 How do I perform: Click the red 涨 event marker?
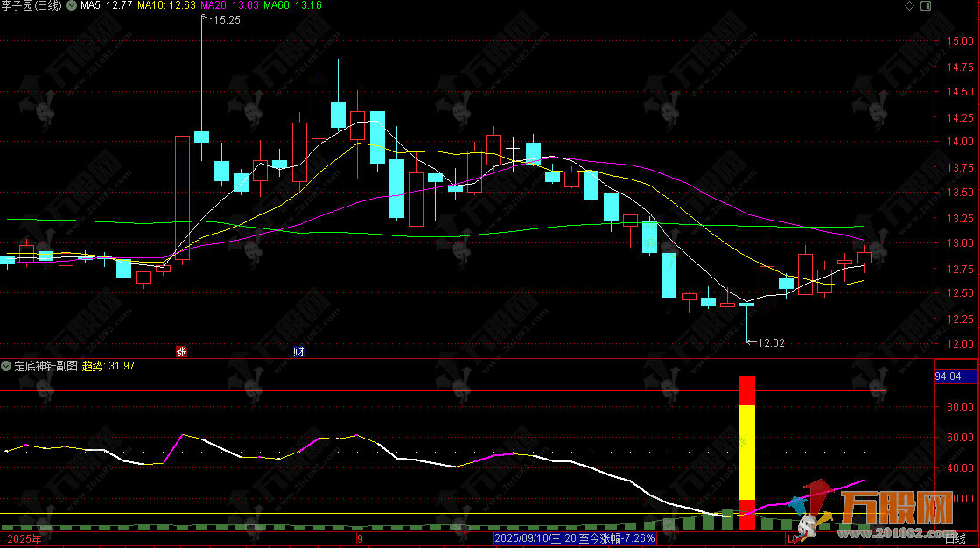182,352
